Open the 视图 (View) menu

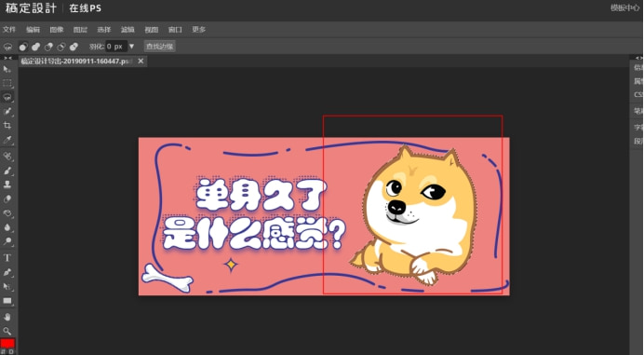click(x=151, y=30)
